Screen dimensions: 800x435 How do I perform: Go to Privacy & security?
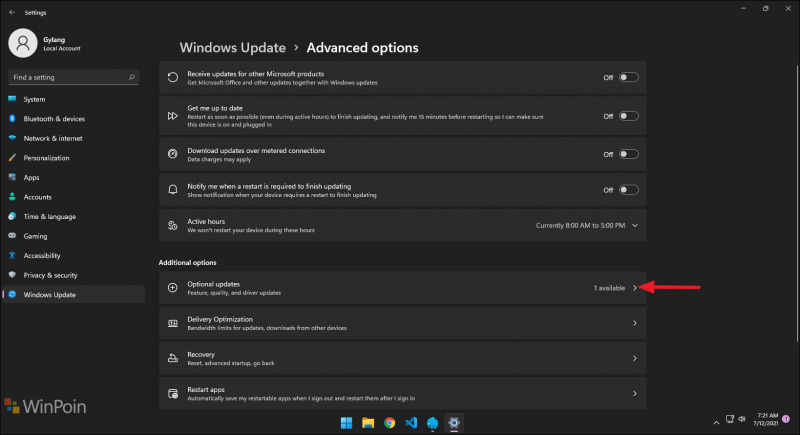(x=73, y=275)
